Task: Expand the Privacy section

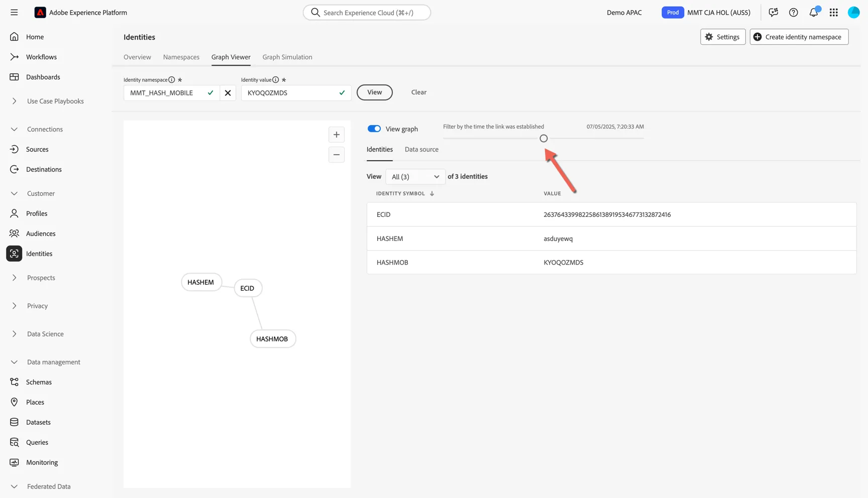Action: pyautogui.click(x=14, y=306)
